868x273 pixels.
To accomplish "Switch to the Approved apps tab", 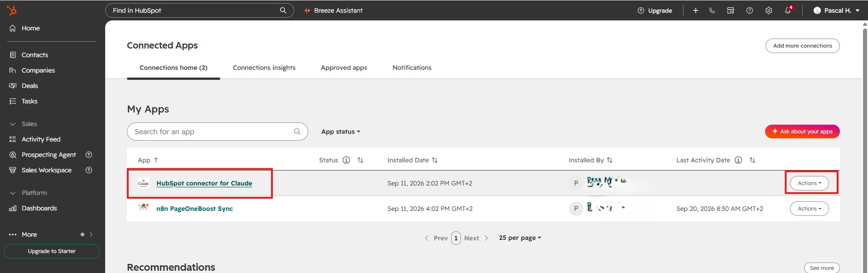I will [344, 68].
